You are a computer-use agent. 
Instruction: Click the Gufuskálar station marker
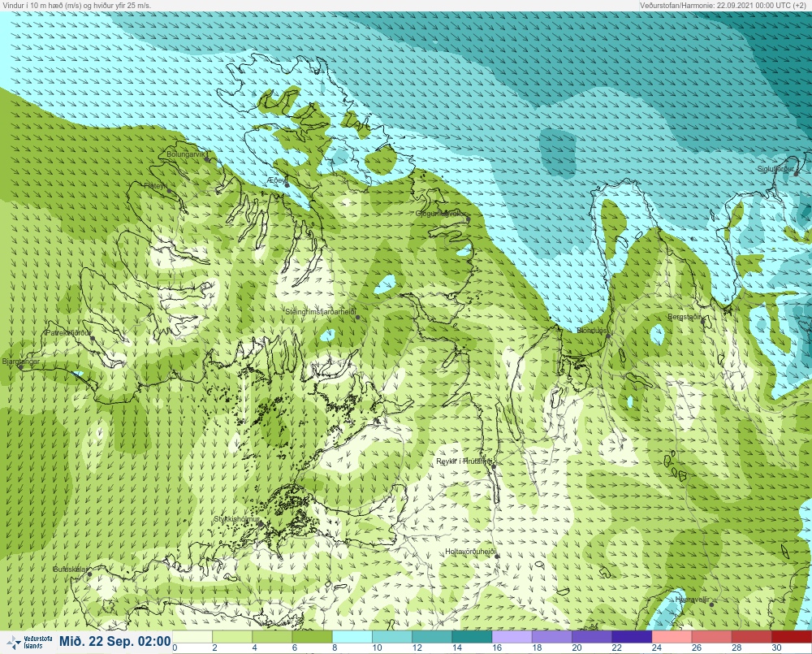[x=89, y=574]
